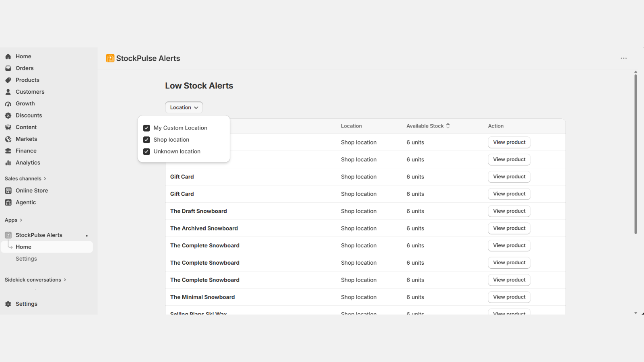Viewport: 644px width, 362px height.
Task: Click the Low Stock Alerts heading
Action: pyautogui.click(x=199, y=86)
